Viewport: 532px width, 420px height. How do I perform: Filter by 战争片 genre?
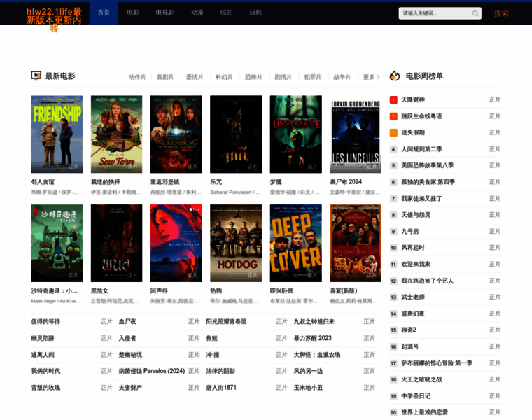coord(342,78)
